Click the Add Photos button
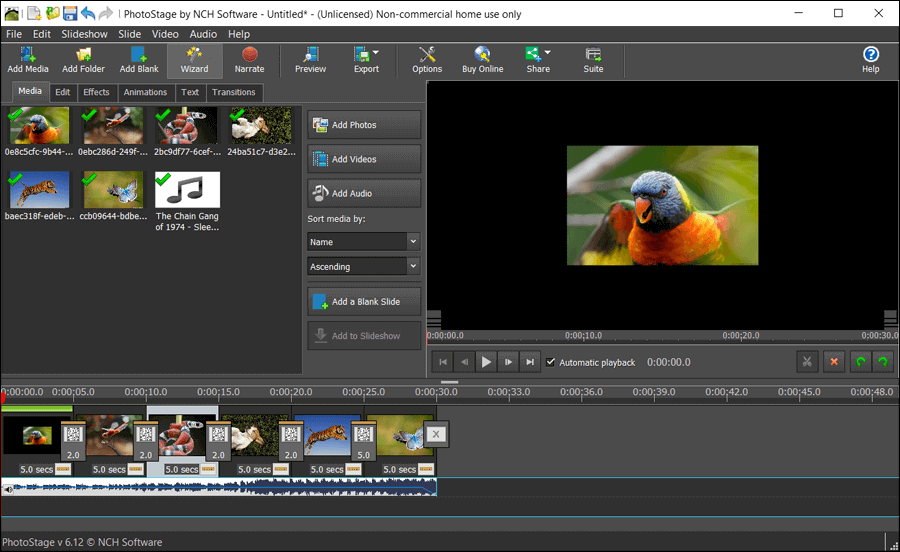This screenshot has height=552, width=900. tap(364, 125)
